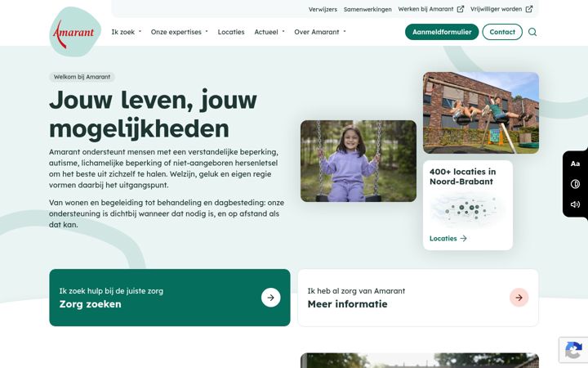Click the arrow next to the Locaties card link
The height and width of the screenshot is (368, 588).
[x=464, y=239]
